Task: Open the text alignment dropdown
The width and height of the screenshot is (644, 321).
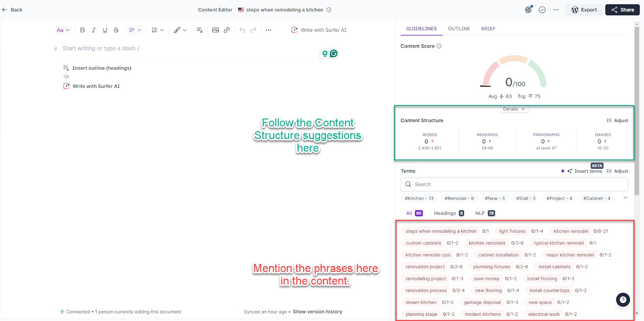Action: click(135, 30)
